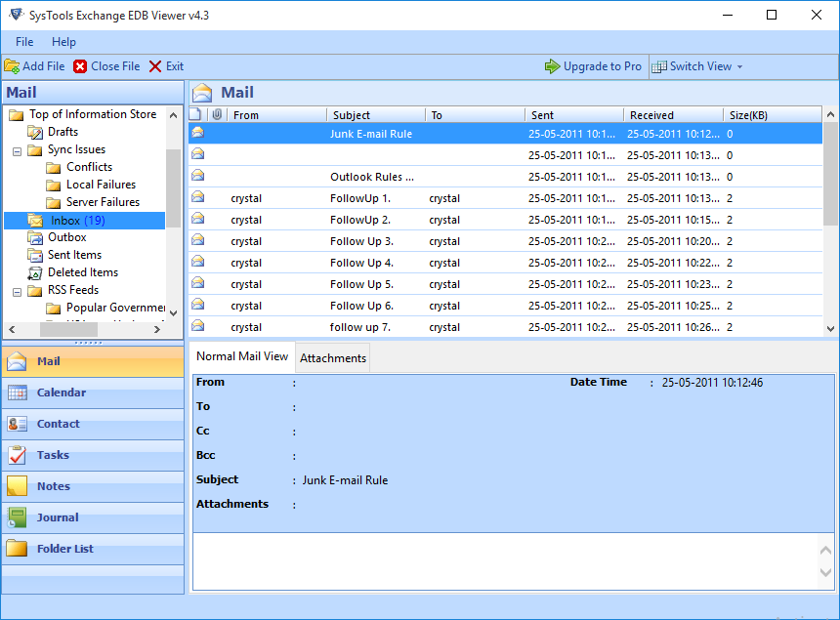840x620 pixels.
Task: Click the attachment paperclip column header
Action: (217, 114)
